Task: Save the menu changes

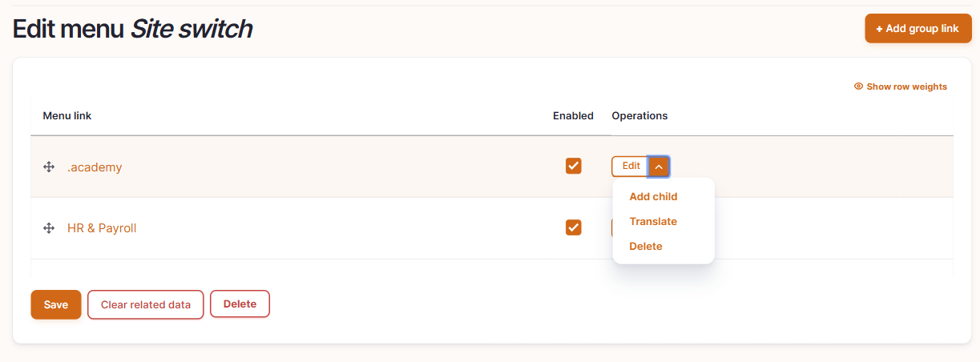Action: tap(56, 304)
